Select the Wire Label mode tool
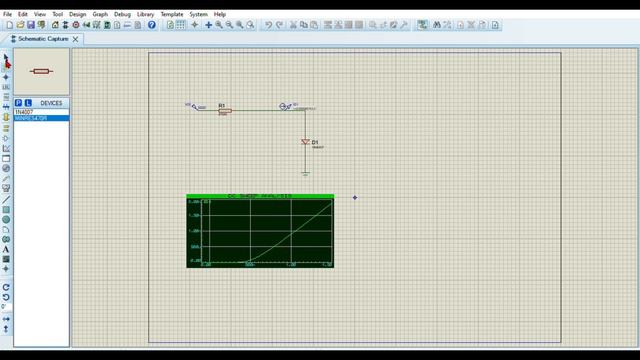 [x=6, y=87]
